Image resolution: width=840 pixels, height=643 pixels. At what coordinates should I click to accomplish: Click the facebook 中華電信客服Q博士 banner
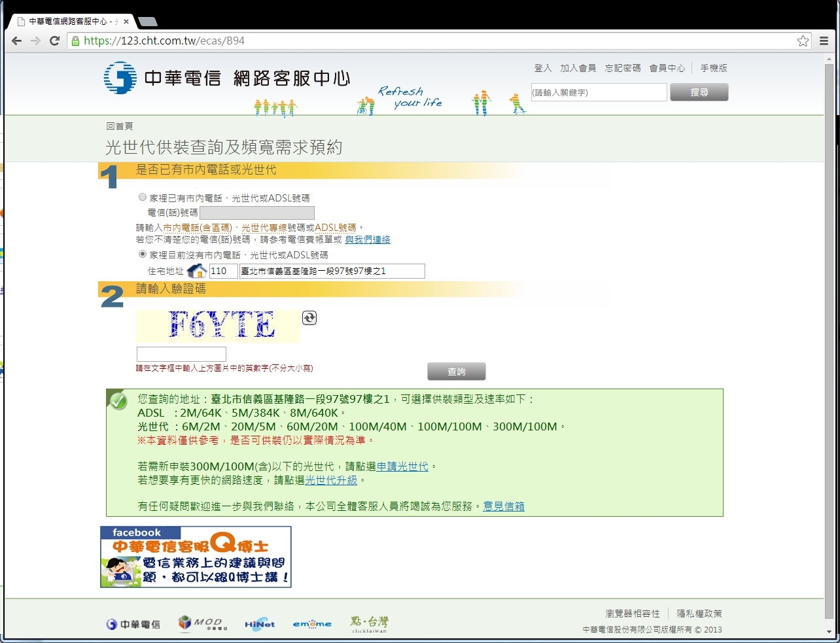[196, 557]
